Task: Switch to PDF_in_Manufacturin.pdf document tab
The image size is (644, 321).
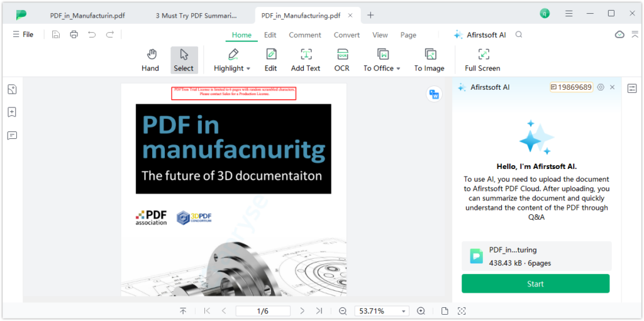Action: pyautogui.click(x=87, y=16)
